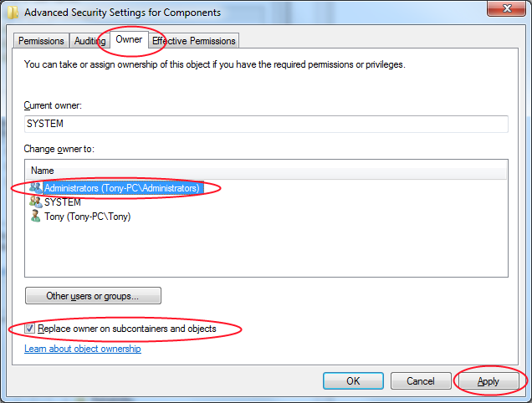The height and width of the screenshot is (403, 532).
Task: Toggle Replace owner on subcontainers checkbox
Action: [30, 329]
